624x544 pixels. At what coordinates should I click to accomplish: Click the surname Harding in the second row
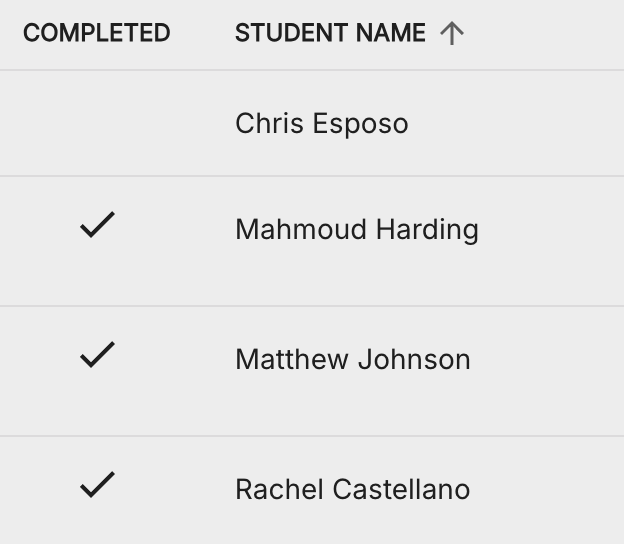pyautogui.click(x=427, y=230)
